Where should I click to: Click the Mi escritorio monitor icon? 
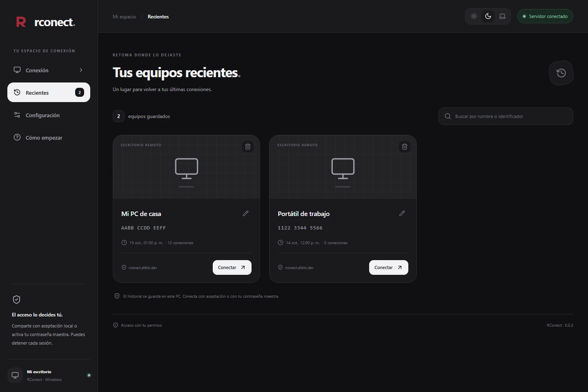coord(15,375)
